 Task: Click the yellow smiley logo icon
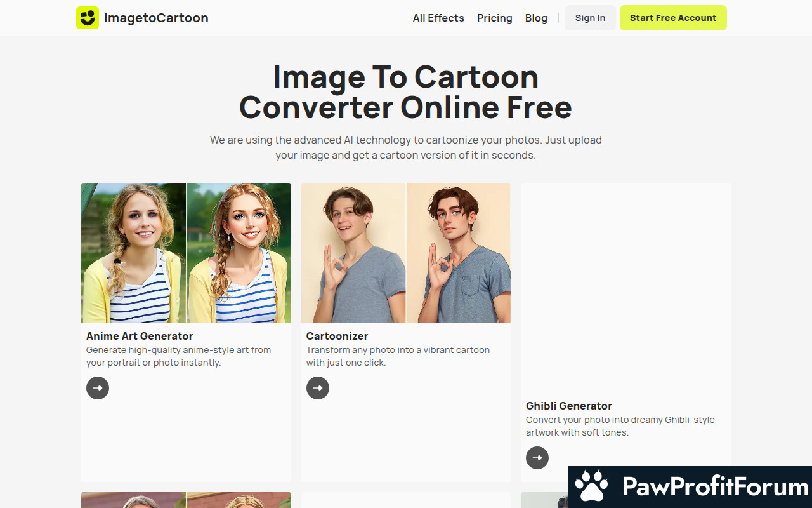pyautogui.click(x=88, y=18)
